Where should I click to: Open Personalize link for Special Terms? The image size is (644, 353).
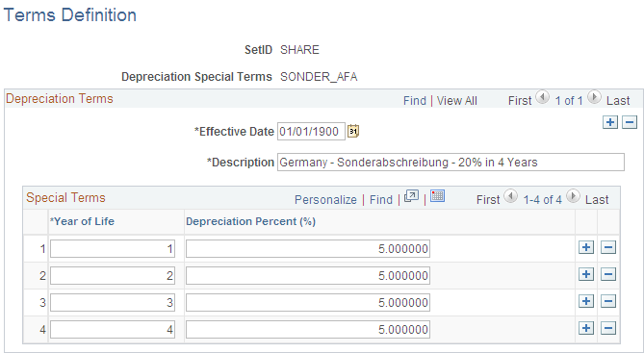[325, 200]
